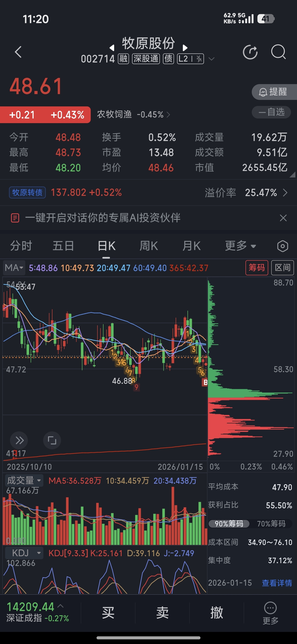Toggle 筹码 chip distribution view

tap(257, 268)
